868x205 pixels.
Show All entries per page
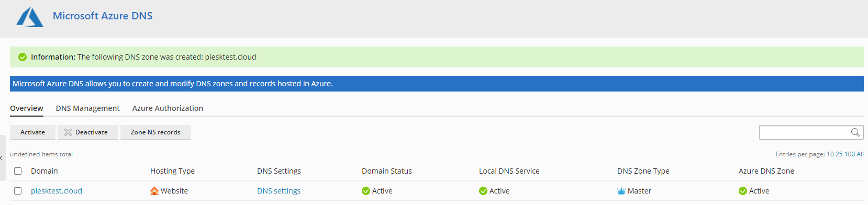tap(860, 154)
